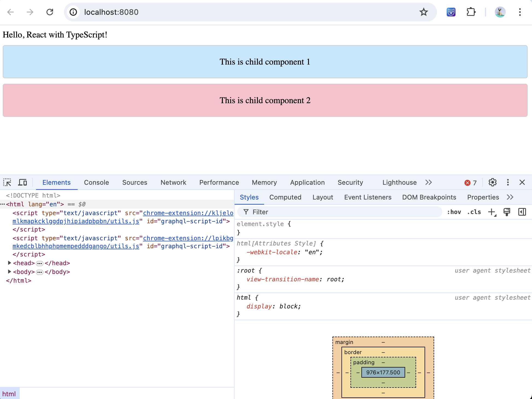Toggle the :hov element state panel

pyautogui.click(x=454, y=212)
